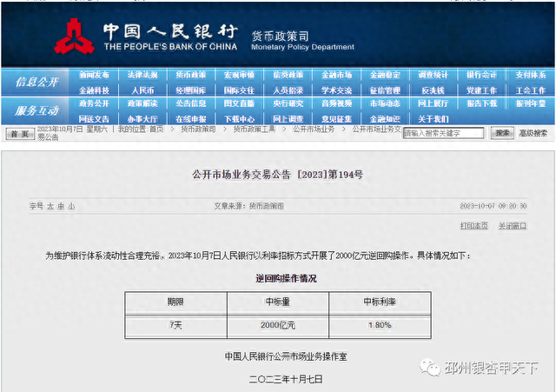Select 支付体系 in the navigation
Viewport: 556px width, 392px height.
pyautogui.click(x=531, y=75)
